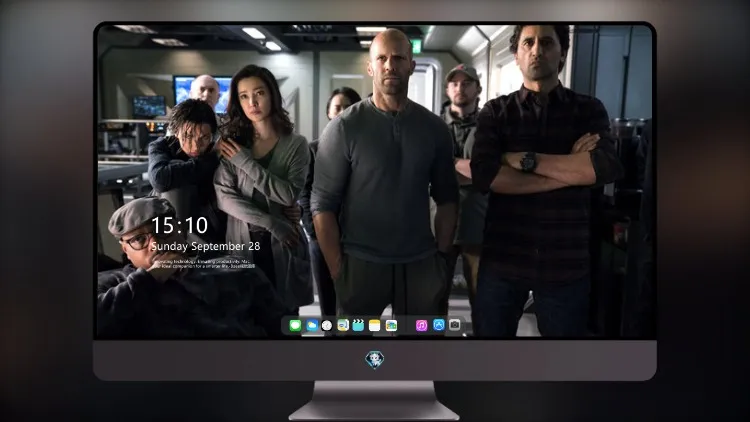The image size is (750, 422).
Task: Click the small caption text below the date
Action: click(x=205, y=264)
